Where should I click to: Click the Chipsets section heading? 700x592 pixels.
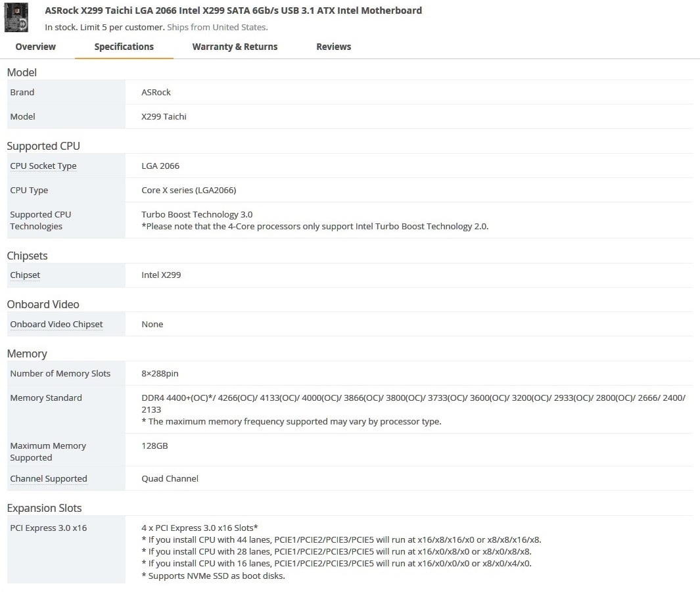(x=27, y=256)
